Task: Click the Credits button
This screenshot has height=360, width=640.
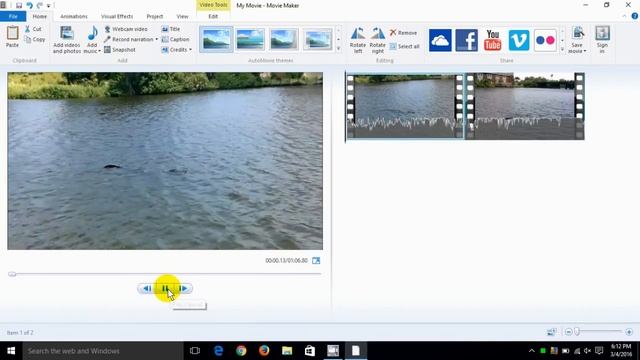Action: click(174, 50)
